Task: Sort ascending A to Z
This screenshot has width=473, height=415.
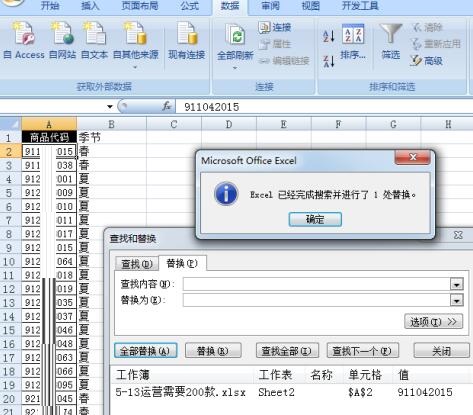Action: [x=329, y=36]
